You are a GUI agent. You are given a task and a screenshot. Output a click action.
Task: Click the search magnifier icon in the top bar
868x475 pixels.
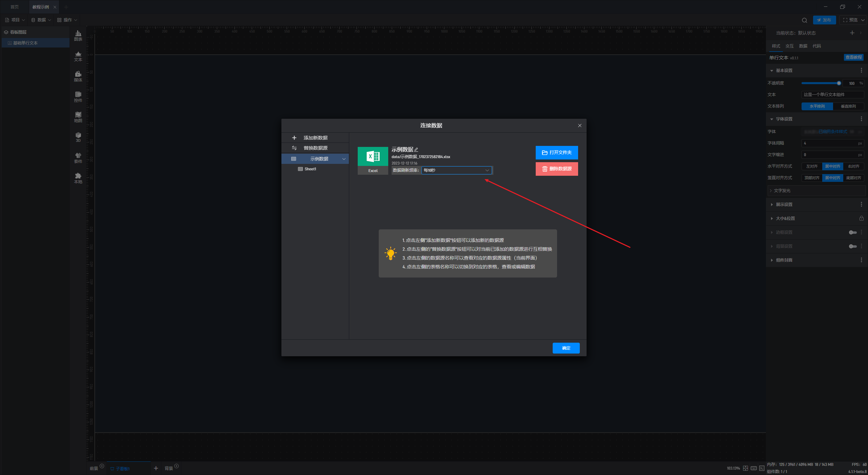804,20
